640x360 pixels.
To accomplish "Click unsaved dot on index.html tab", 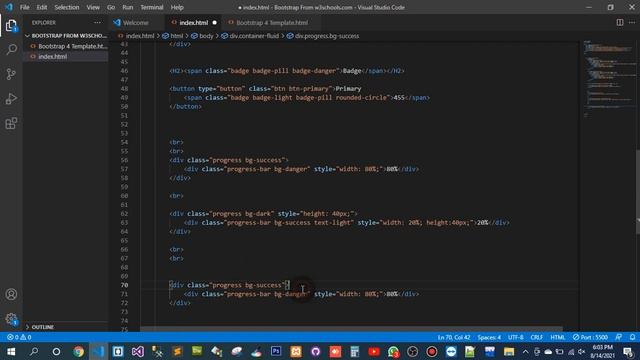I will [x=214, y=22].
